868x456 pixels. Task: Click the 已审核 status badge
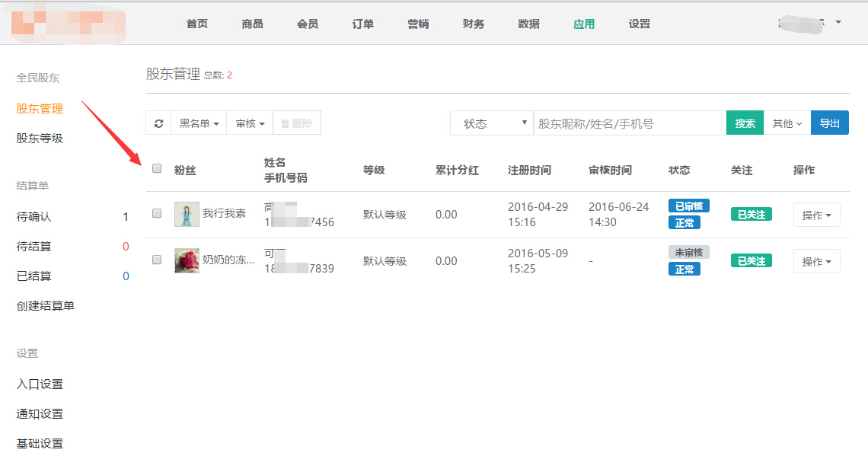pos(688,206)
